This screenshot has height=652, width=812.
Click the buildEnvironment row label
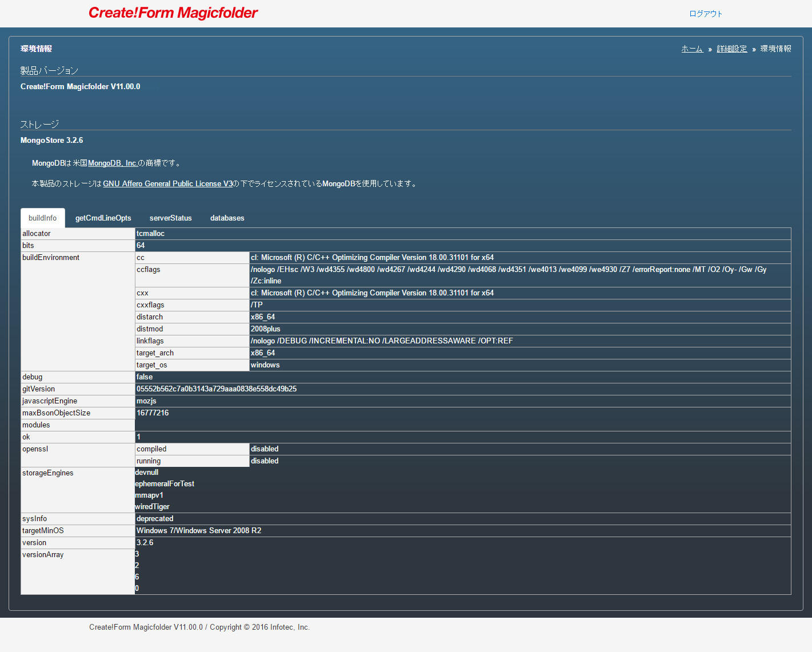click(78, 311)
